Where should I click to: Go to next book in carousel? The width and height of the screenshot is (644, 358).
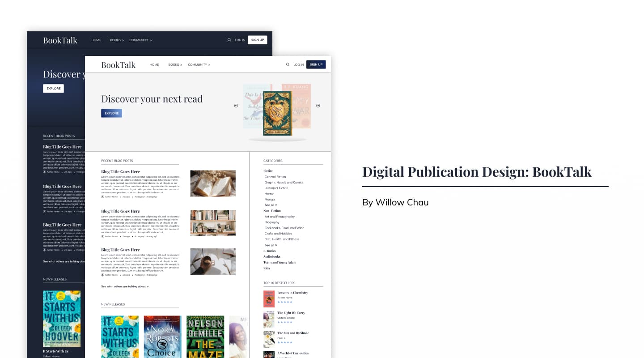coord(318,106)
